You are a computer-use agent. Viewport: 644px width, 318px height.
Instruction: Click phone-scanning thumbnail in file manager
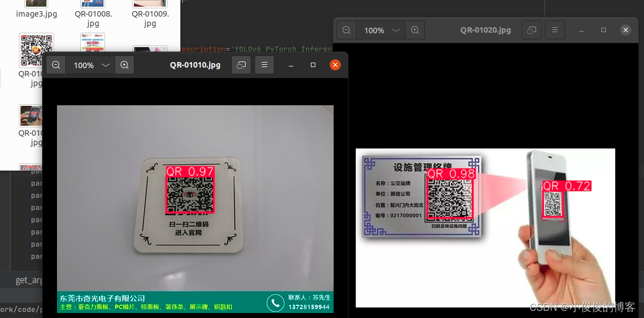click(x=31, y=116)
